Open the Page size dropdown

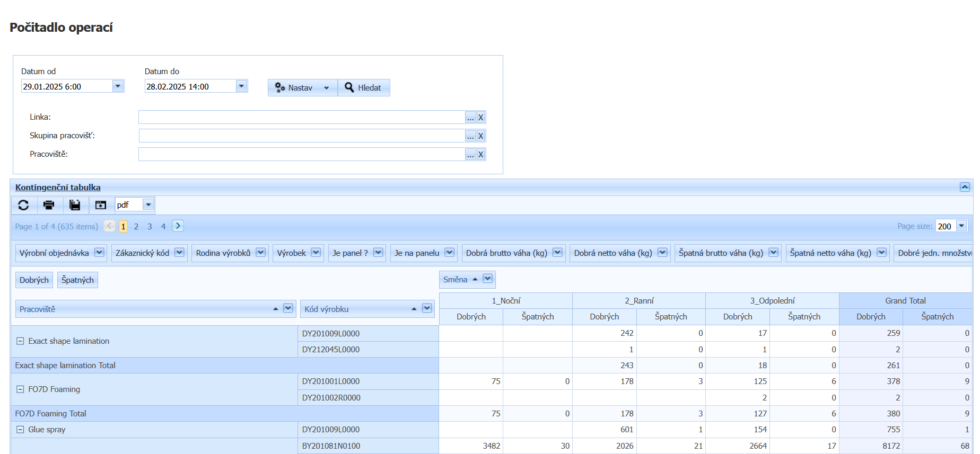point(961,226)
